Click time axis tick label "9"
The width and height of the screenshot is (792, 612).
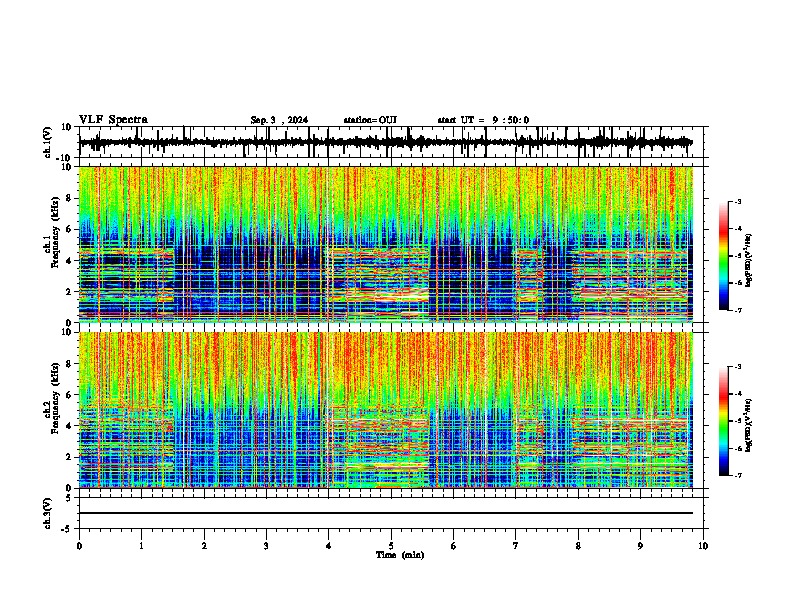pos(640,546)
